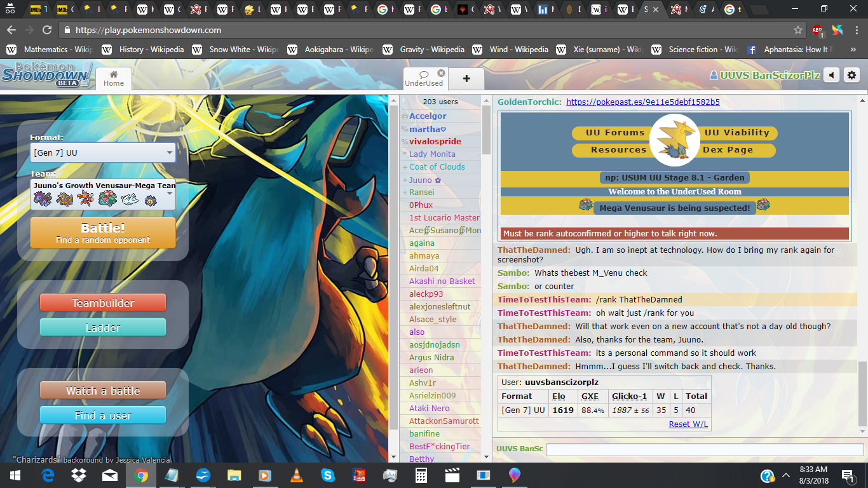The height and width of the screenshot is (488, 868).
Task: Select Accelgor in the user list
Action: [428, 116]
